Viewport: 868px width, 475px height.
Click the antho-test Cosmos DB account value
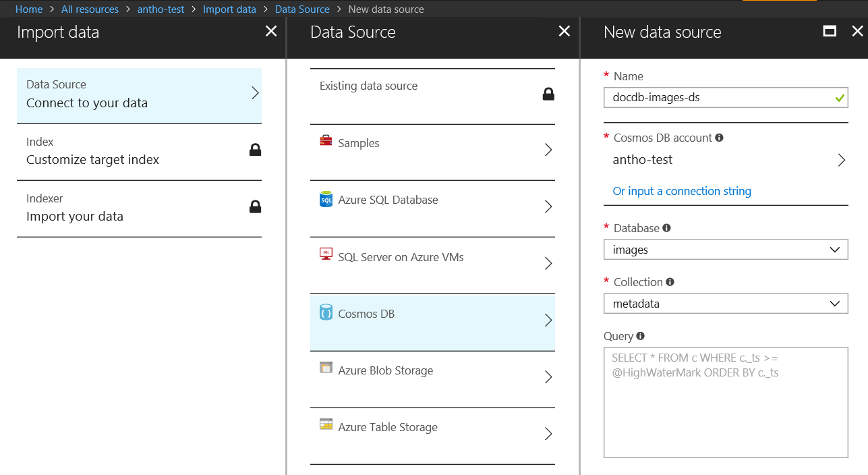pyautogui.click(x=642, y=160)
